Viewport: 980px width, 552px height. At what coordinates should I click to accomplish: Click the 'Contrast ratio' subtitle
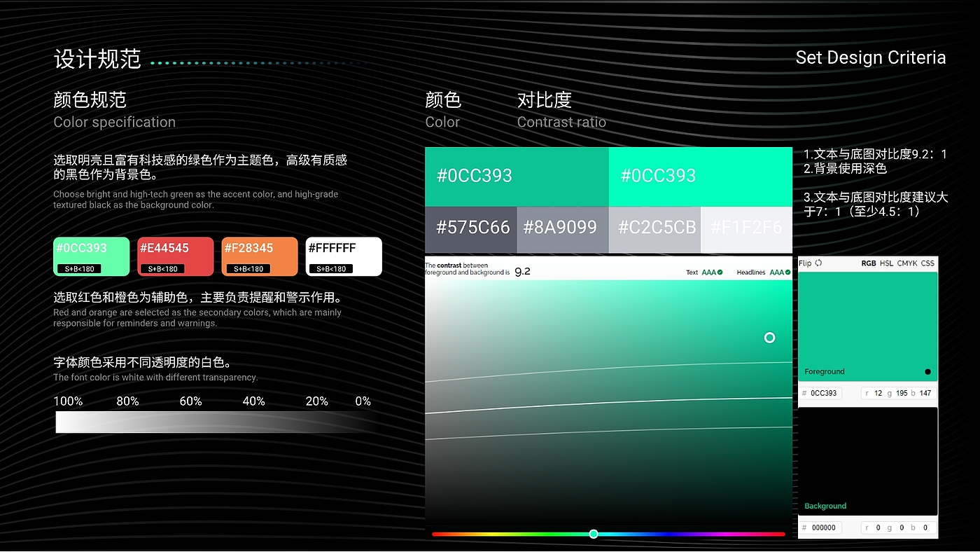[x=561, y=122]
